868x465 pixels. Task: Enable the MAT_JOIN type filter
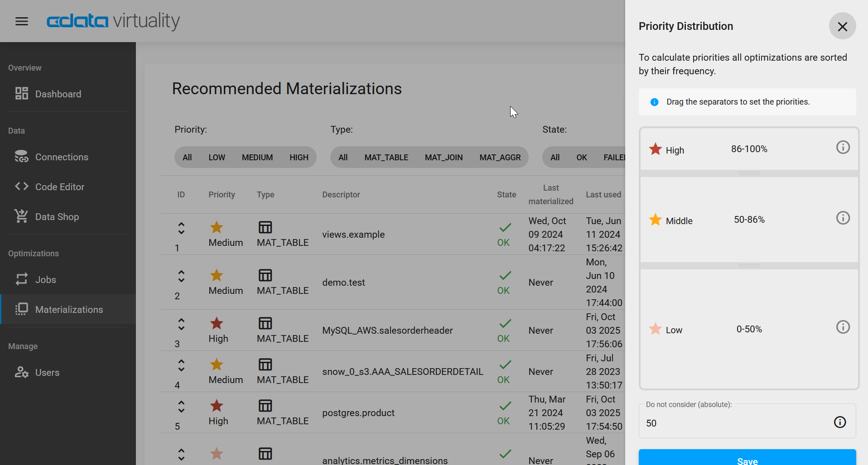444,157
